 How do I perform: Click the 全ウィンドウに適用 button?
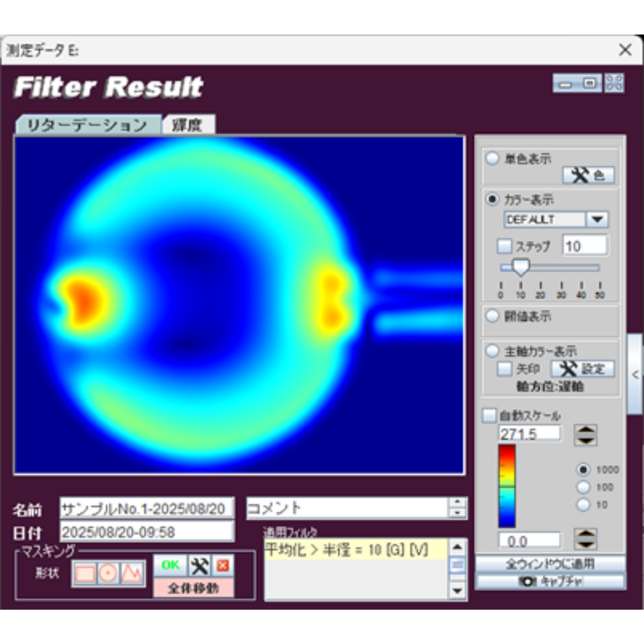click(550, 564)
